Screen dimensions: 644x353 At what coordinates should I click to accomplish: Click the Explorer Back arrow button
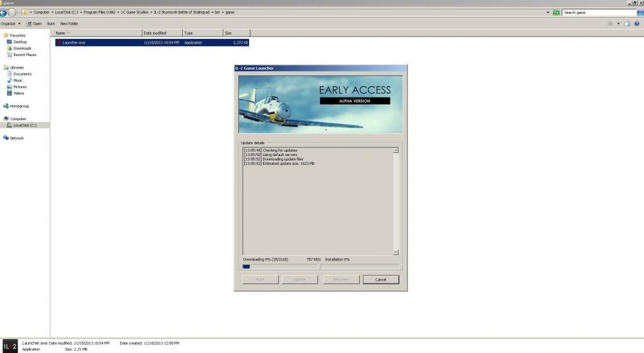tap(3, 13)
